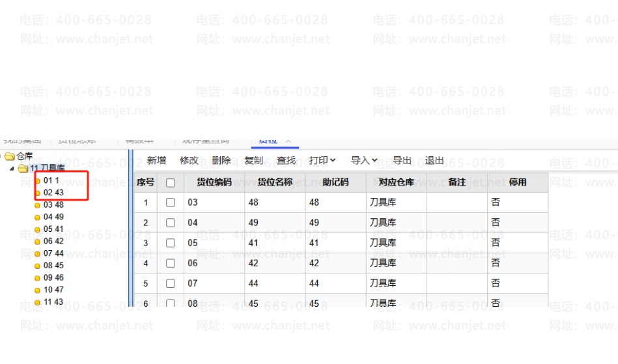Click the yellow dot icon beside 03 48
Image resolution: width=618 pixels, height=364 pixels.
point(37,206)
